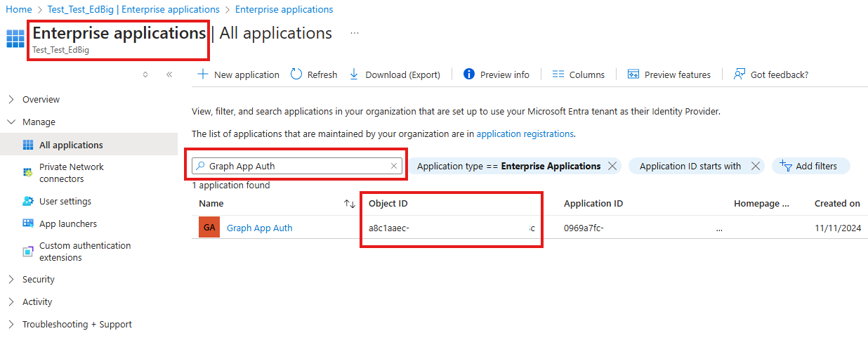Click Got feedback? button
This screenshot has width=868, height=338.
pos(771,74)
